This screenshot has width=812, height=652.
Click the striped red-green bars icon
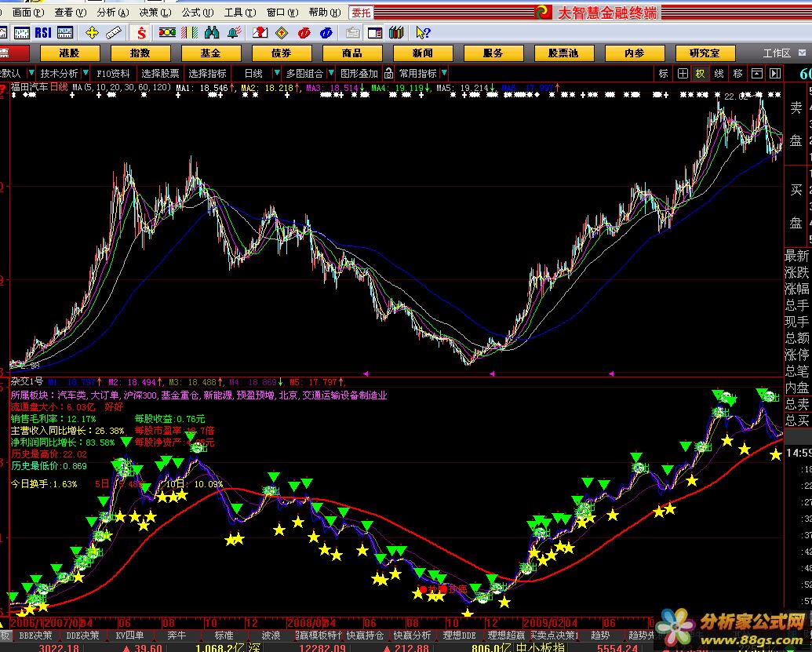190,33
